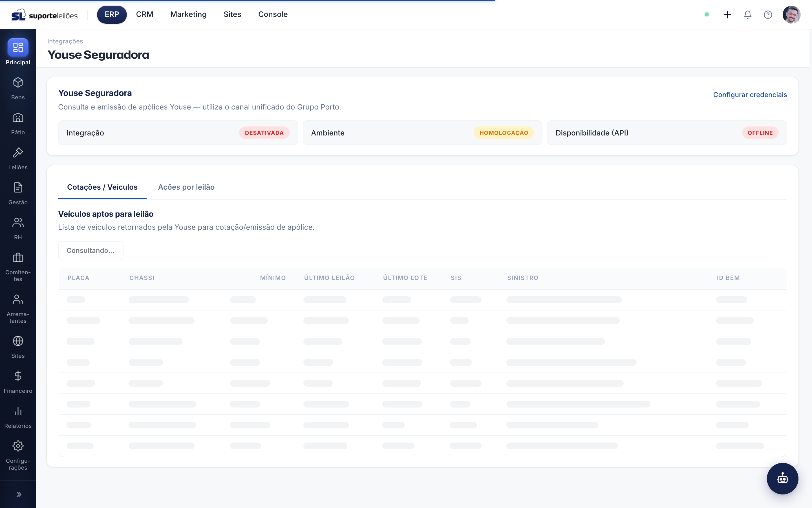The image size is (812, 508).
Task: Click the Integrações breadcrumb
Action: coord(65,41)
